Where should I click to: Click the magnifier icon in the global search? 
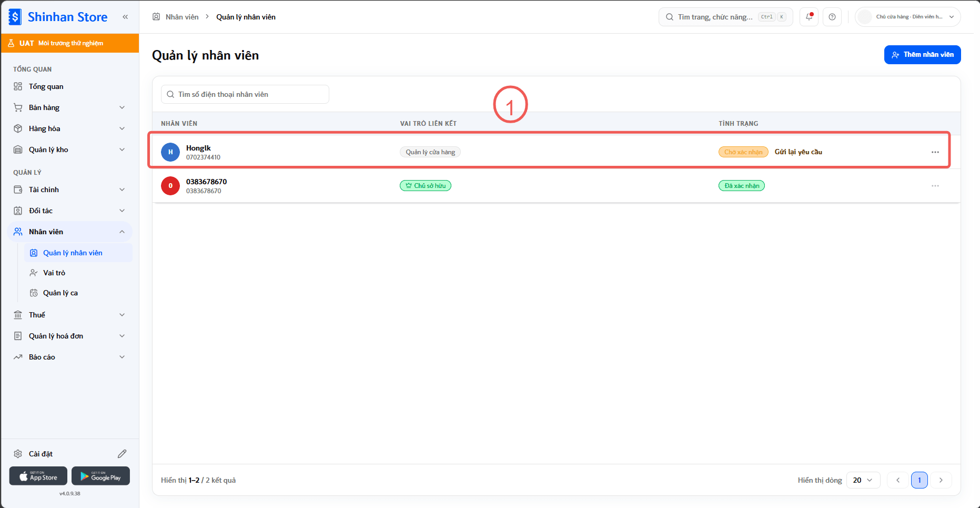click(670, 17)
